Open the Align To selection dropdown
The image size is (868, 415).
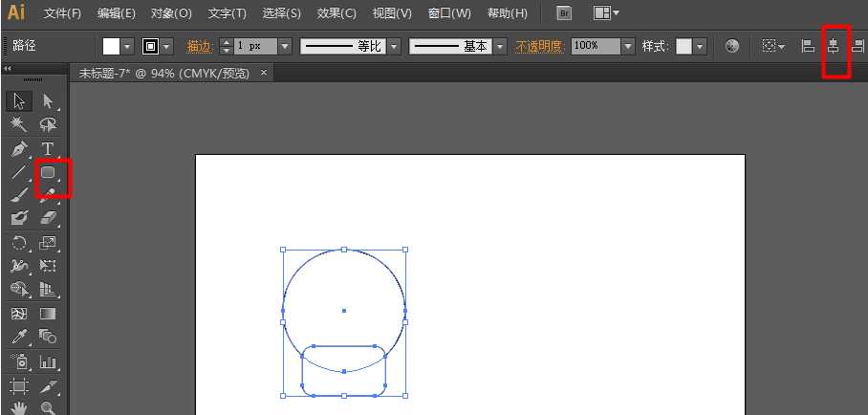773,47
